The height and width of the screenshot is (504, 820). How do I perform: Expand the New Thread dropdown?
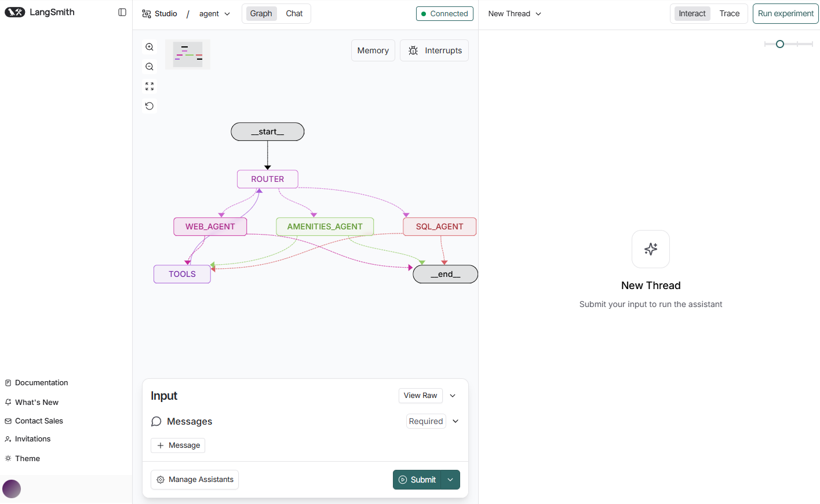point(515,13)
